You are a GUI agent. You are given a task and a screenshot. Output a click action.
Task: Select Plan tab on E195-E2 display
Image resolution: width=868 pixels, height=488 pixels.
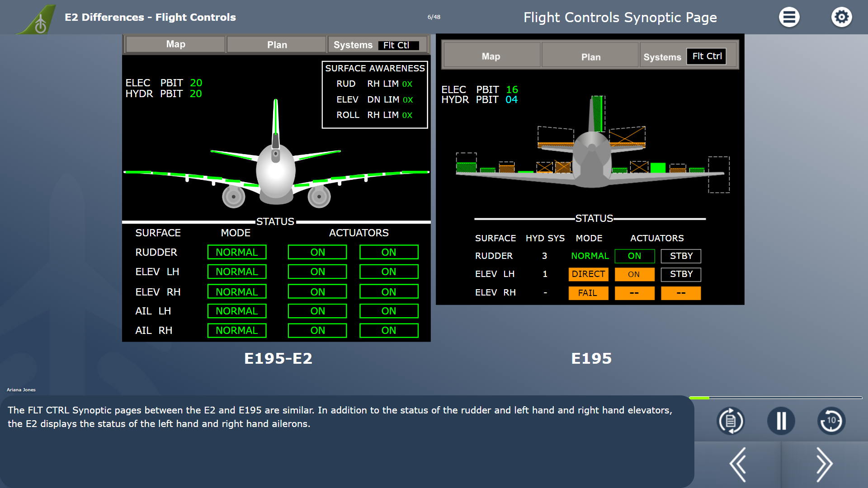tap(277, 45)
